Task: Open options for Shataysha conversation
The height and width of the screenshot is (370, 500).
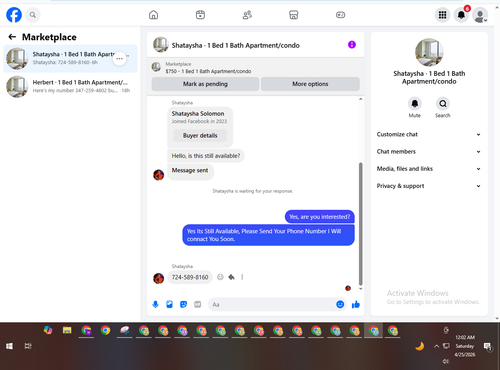Action: [x=119, y=59]
